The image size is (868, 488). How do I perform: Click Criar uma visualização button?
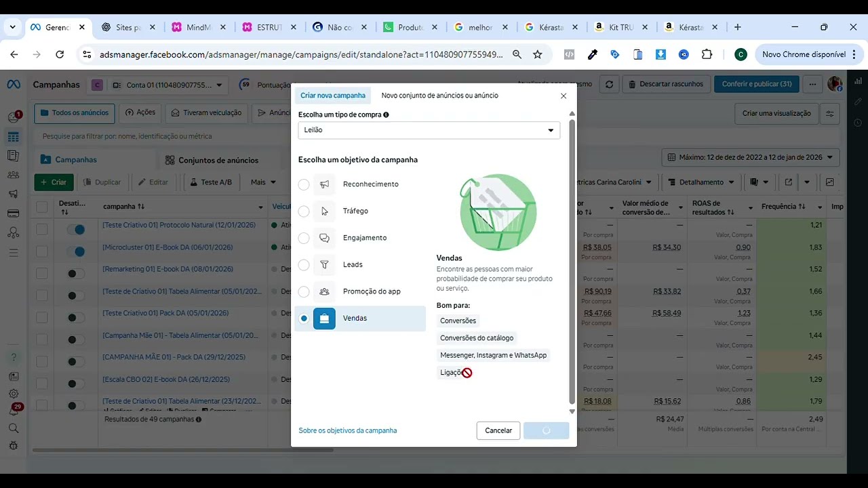coord(776,114)
